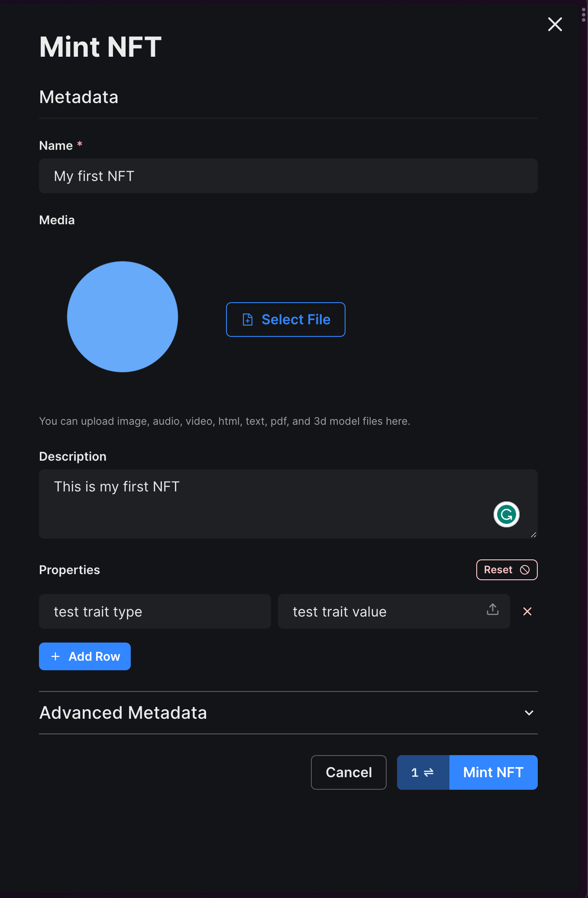Click the Mint NFT button
Viewport: 588px width, 898px height.
pyautogui.click(x=493, y=772)
